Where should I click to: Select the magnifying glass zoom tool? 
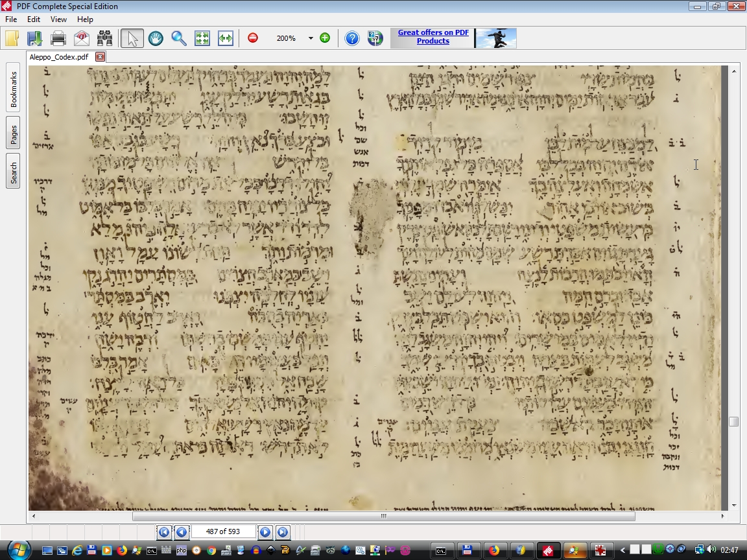click(x=179, y=38)
